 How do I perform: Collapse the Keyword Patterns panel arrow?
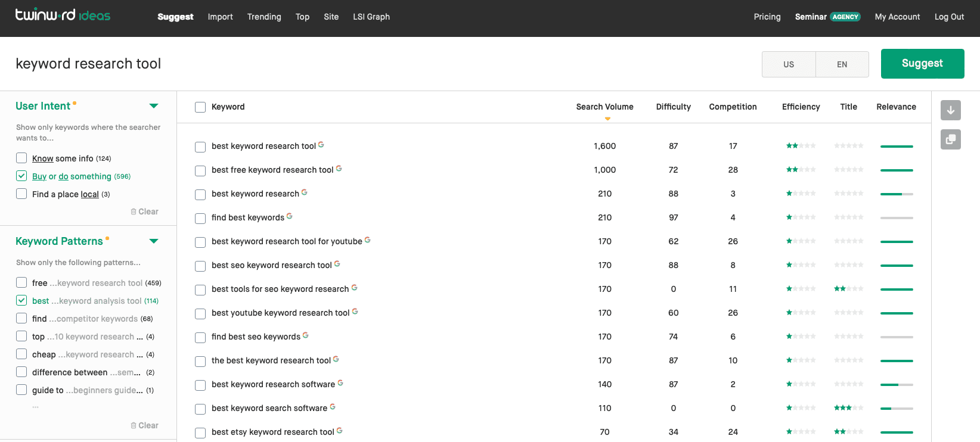coord(154,241)
